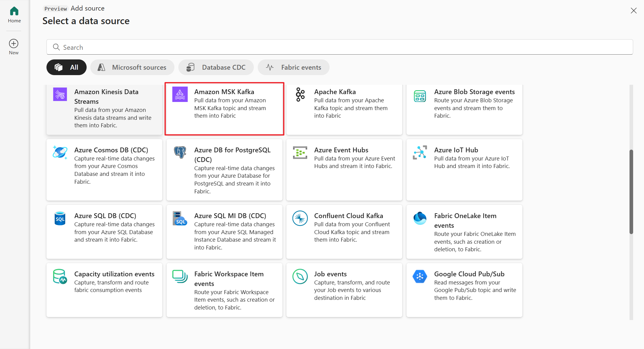
Task: Filter by Fabric events
Action: (293, 67)
